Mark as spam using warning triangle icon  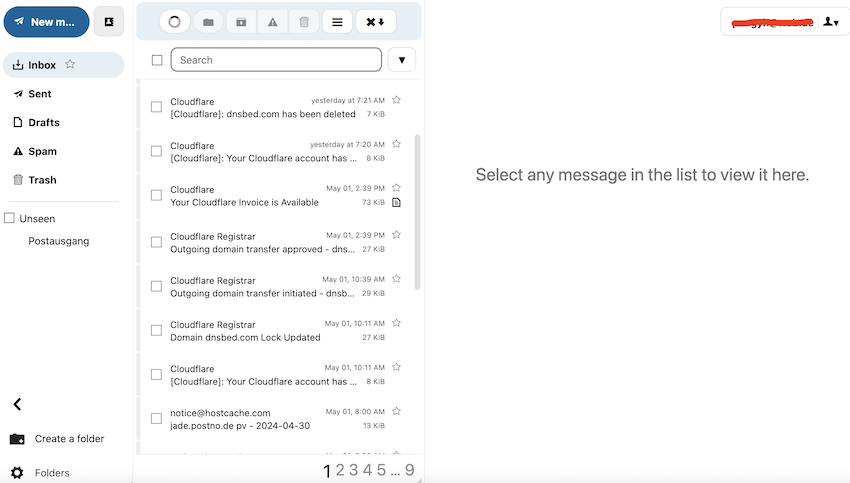click(272, 21)
